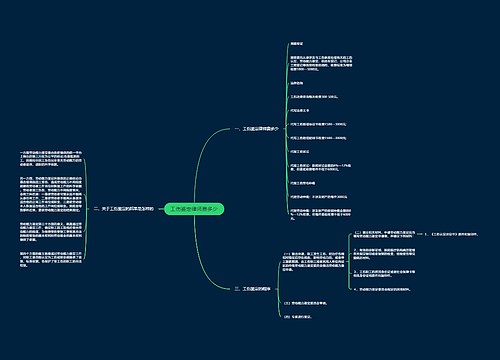Click the (二) node at top of sub-branch
Image resolution: width=500 pixels, height=360 pixels.
[x=384, y=234]
